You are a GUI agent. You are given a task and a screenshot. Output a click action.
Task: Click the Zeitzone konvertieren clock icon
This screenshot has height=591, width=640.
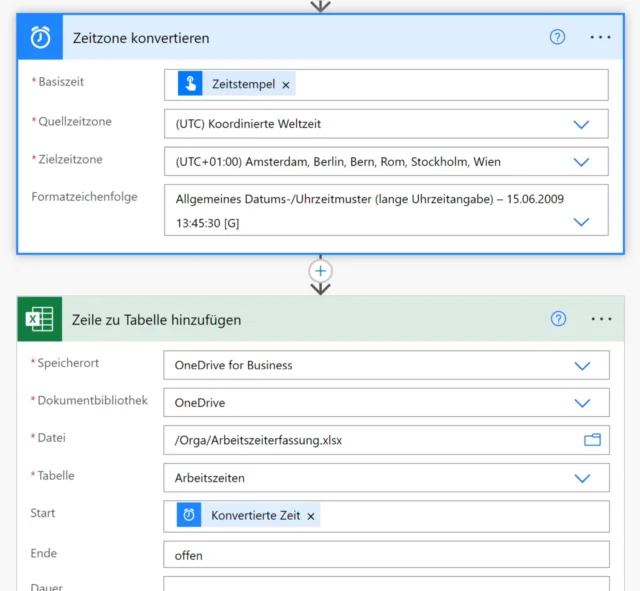(x=40, y=37)
